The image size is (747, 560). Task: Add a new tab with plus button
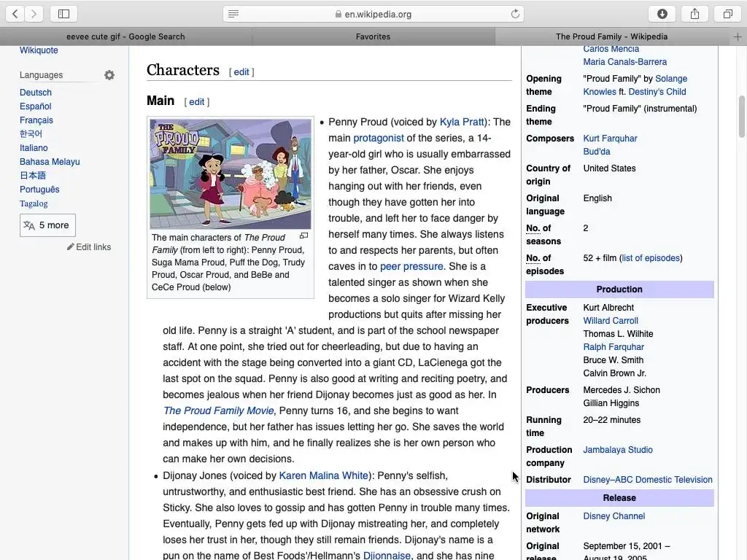738,36
